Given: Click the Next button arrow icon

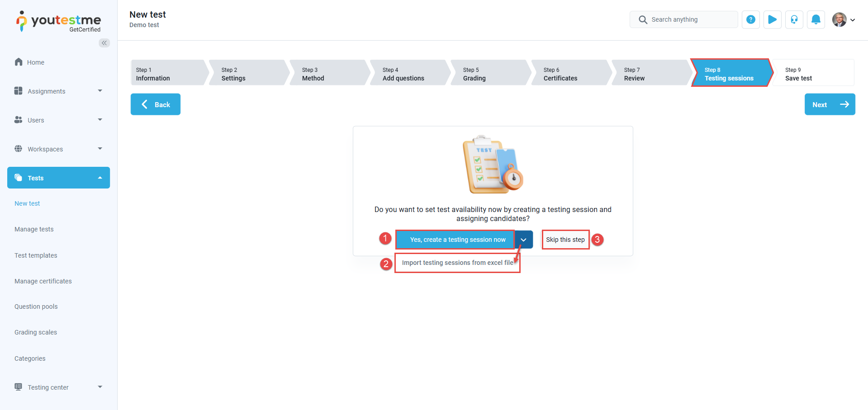Looking at the screenshot, I should point(844,104).
